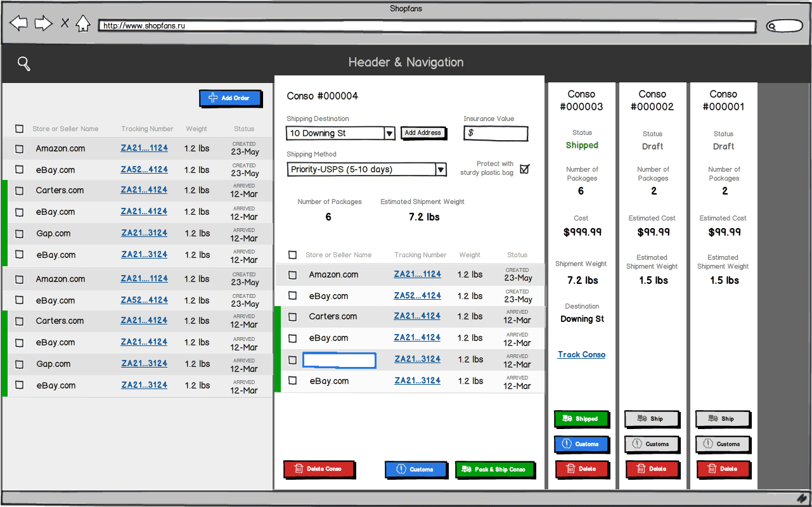Expand the Shipping Destination dropdown

[x=390, y=133]
